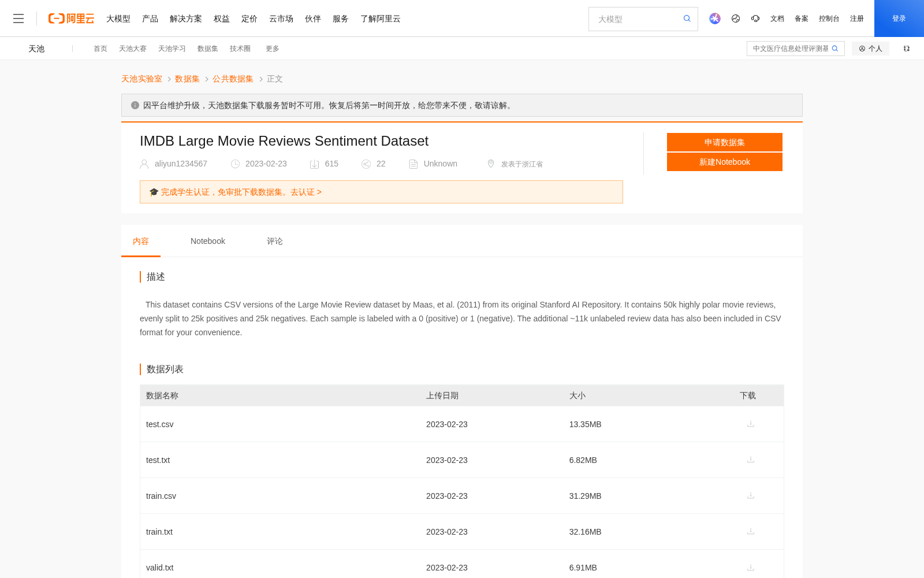
Task: Open the 个人 user dropdown
Action: click(x=870, y=49)
